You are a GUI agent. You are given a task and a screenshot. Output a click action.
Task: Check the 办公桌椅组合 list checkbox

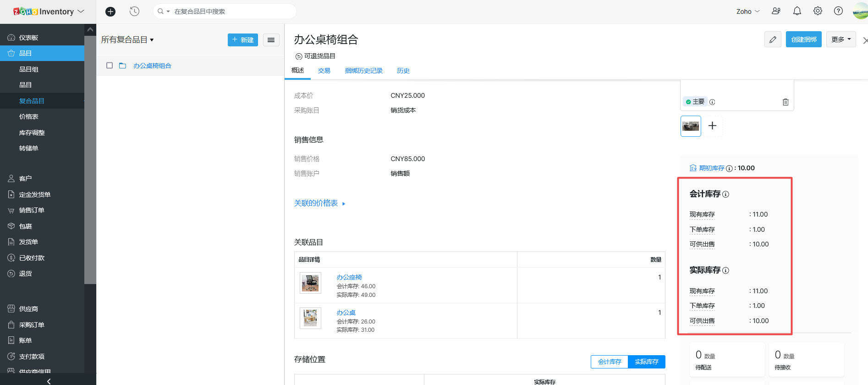110,66
